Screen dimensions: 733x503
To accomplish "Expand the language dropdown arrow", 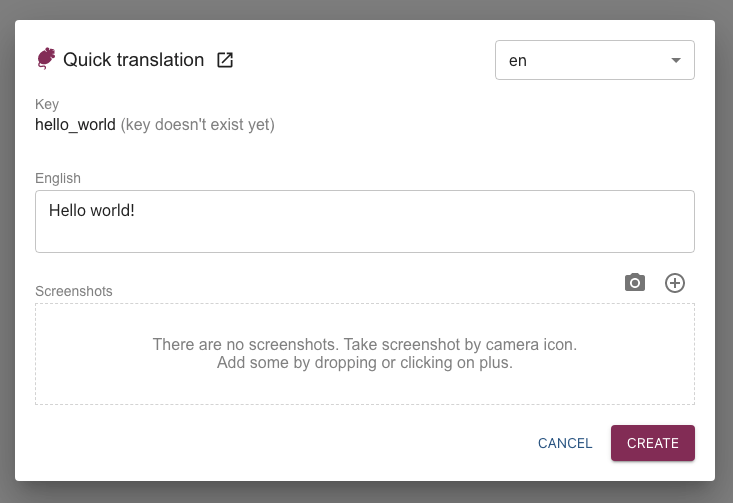I will [676, 60].
